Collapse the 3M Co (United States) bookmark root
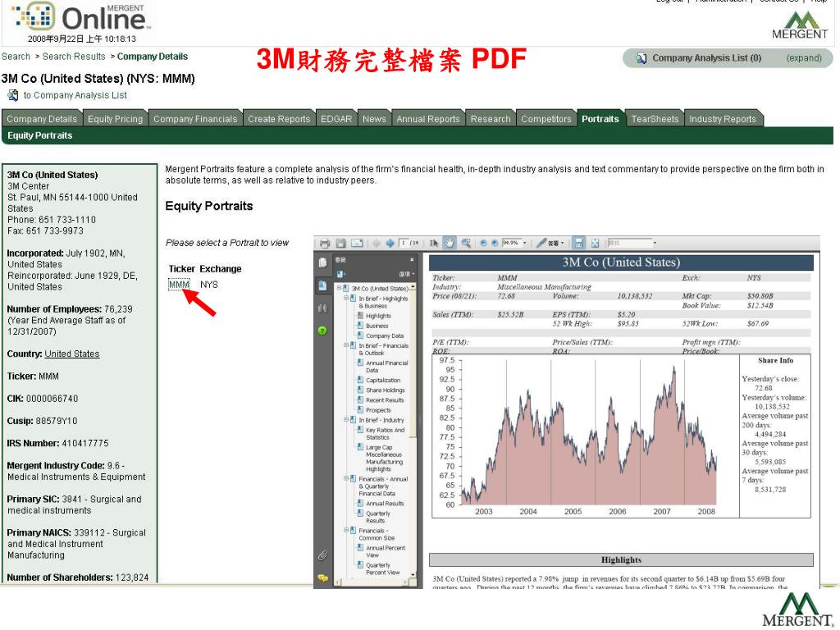This screenshot has width=840, height=630. (339, 288)
